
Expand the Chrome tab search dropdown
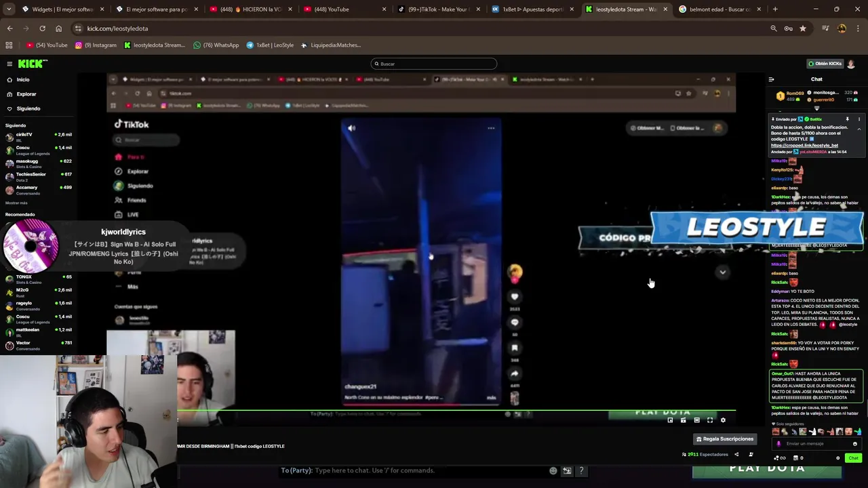(9, 9)
